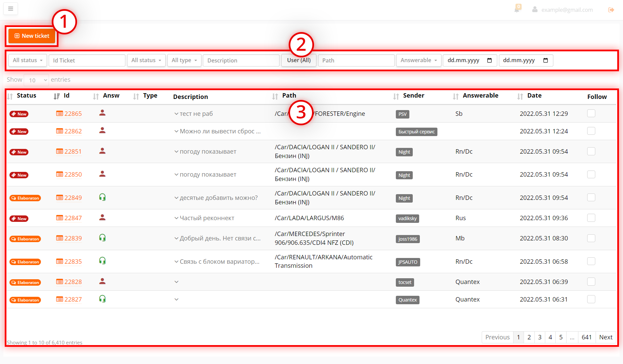Open the Answerable filter dropdown

pyautogui.click(x=418, y=60)
